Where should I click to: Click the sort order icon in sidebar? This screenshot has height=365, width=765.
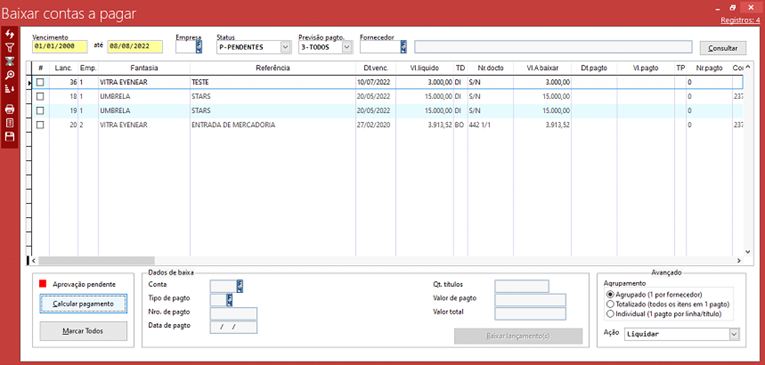point(9,88)
